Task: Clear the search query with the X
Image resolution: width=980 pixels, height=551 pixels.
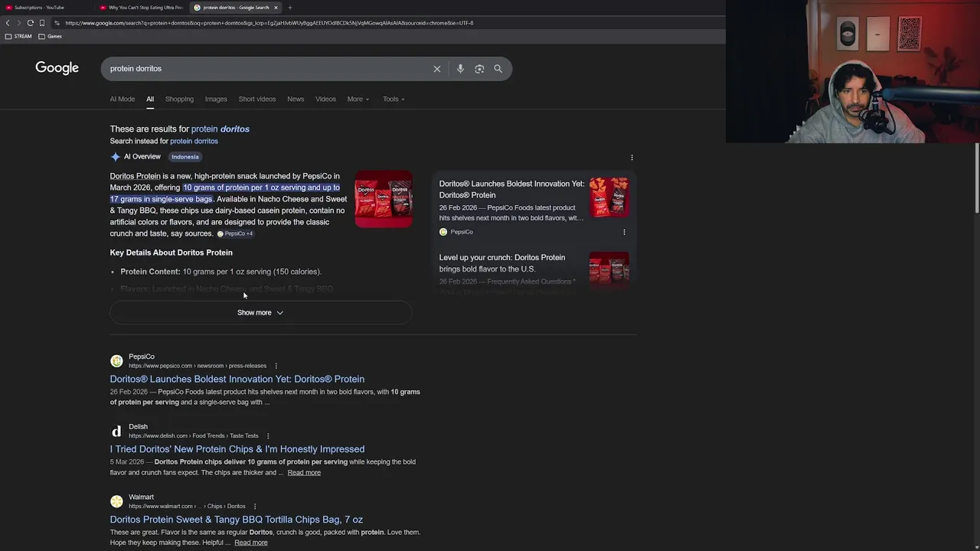Action: (x=437, y=69)
